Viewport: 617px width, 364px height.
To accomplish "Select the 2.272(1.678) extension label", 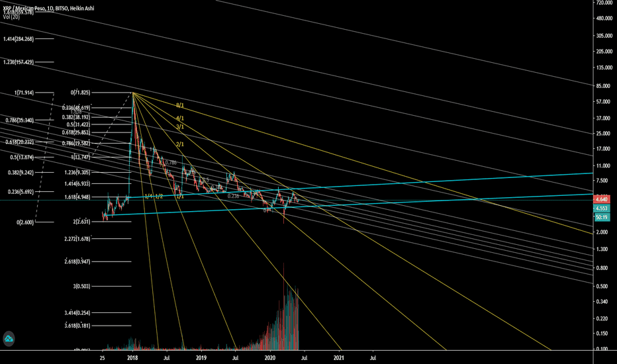I will pos(77,239).
